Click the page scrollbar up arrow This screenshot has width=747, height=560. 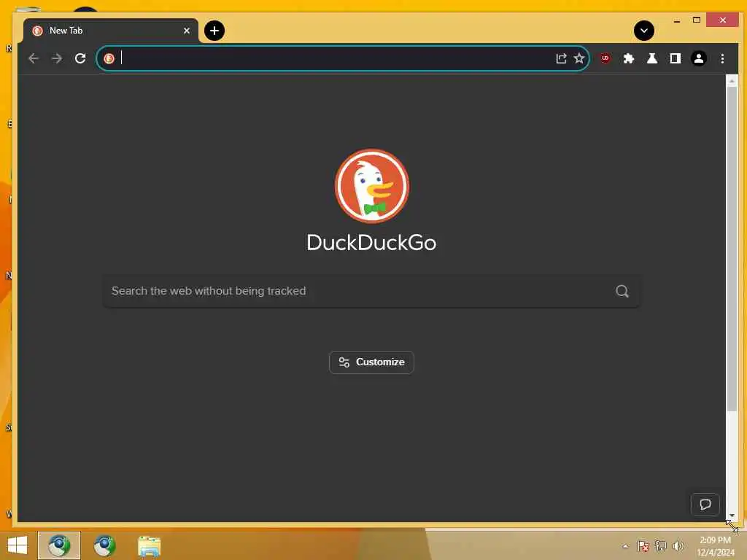tap(732, 82)
